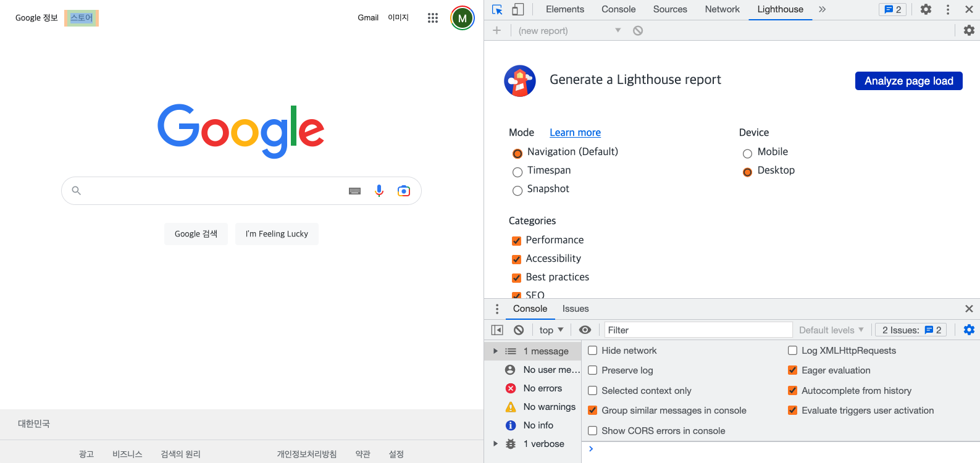This screenshot has height=463, width=980.
Task: Toggle the device toolbar icon
Action: pyautogui.click(x=518, y=9)
